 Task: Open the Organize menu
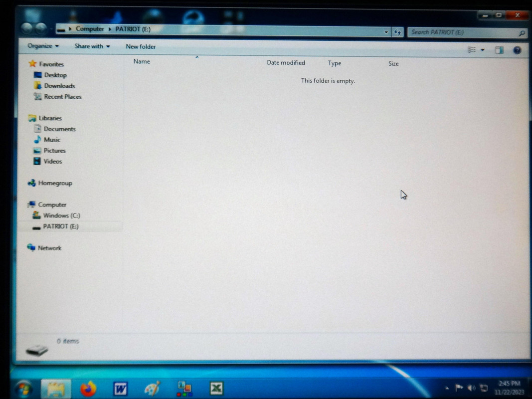[43, 46]
